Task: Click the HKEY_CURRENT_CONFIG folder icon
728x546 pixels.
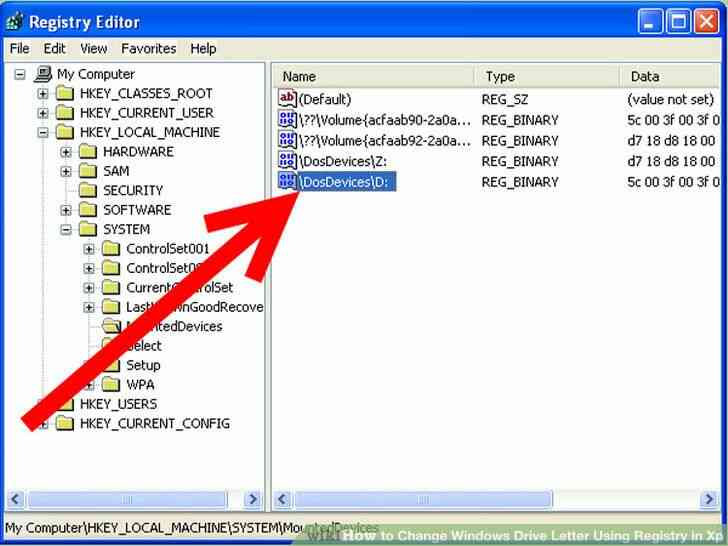Action: [65, 423]
